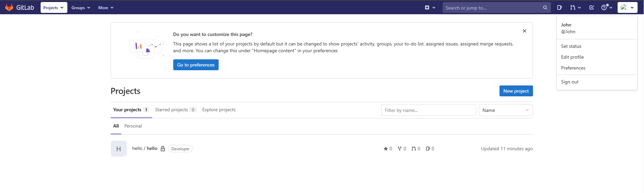Expand the Groups dropdown menu
Image resolution: width=644 pixels, height=193 pixels.
pyautogui.click(x=81, y=7)
